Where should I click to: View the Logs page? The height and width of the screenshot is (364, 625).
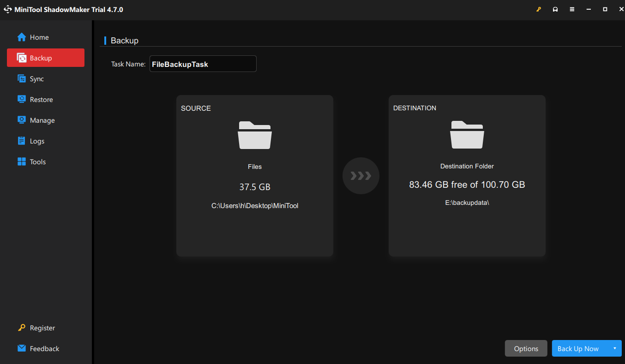click(x=46, y=141)
